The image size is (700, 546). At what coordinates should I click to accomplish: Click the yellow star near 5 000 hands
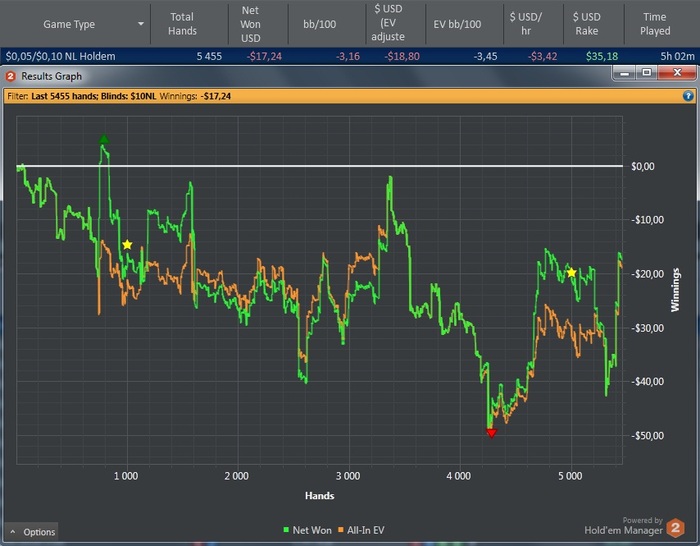pyautogui.click(x=571, y=273)
